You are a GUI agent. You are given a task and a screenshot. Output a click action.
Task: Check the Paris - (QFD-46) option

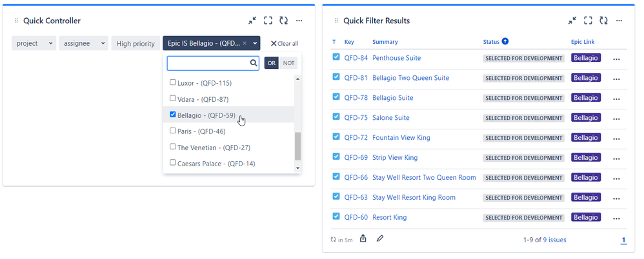(172, 130)
